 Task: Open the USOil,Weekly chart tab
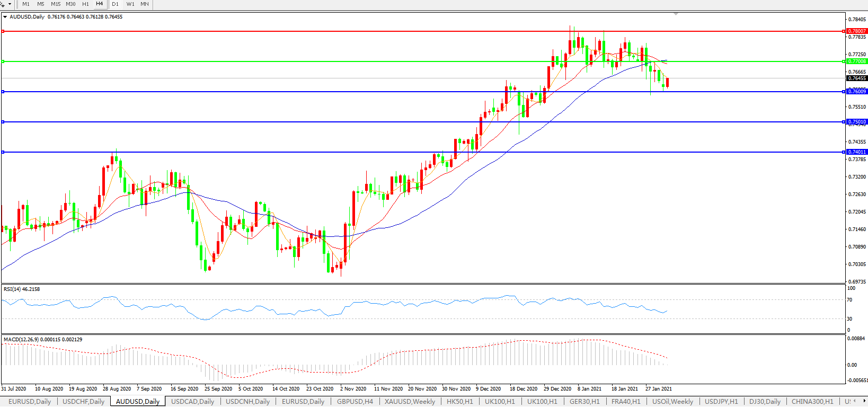pyautogui.click(x=672, y=401)
